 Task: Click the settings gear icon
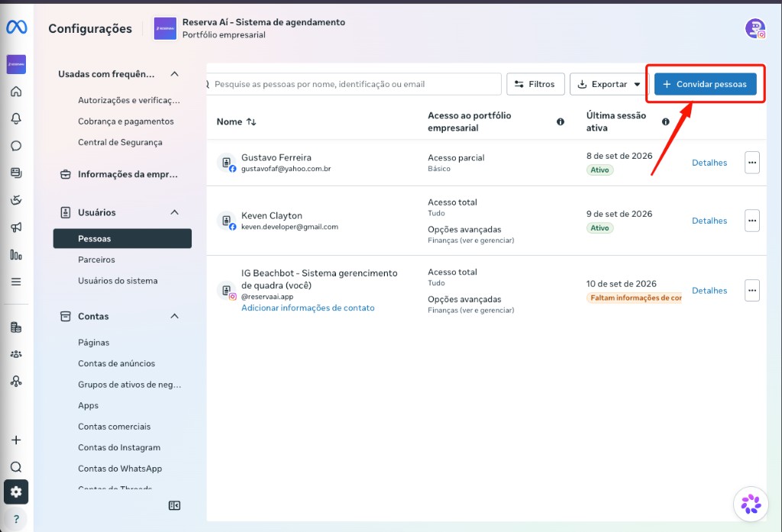pos(16,492)
